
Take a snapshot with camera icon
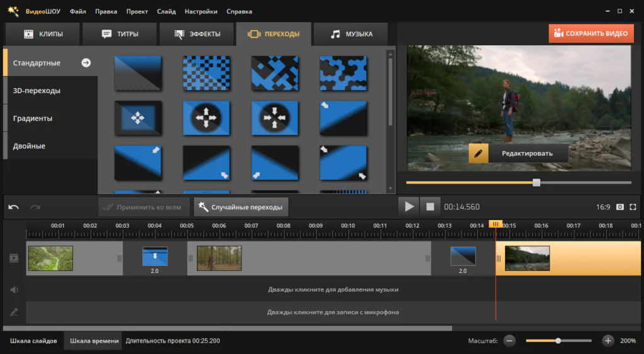[620, 207]
